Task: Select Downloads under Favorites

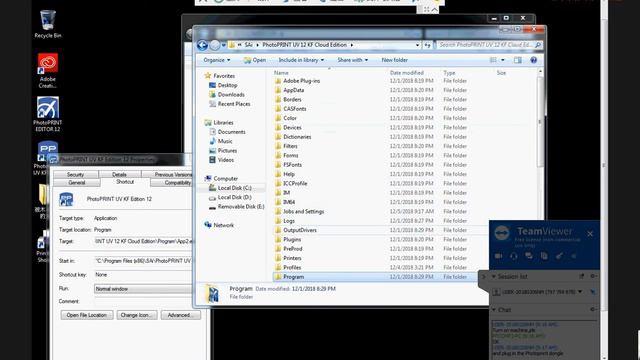Action: point(231,95)
